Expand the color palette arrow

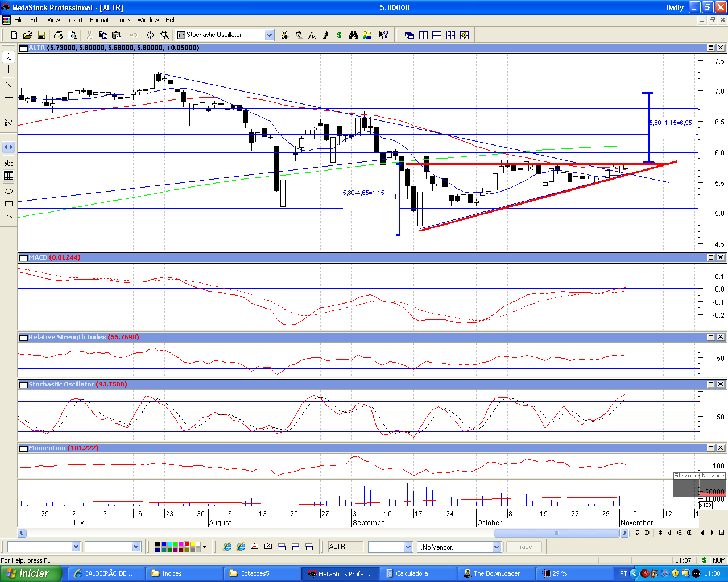[x=204, y=547]
